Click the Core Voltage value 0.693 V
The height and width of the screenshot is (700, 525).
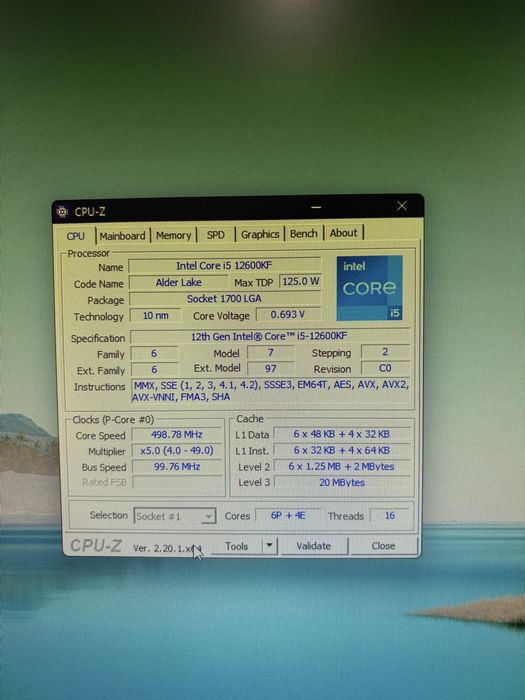(x=288, y=314)
